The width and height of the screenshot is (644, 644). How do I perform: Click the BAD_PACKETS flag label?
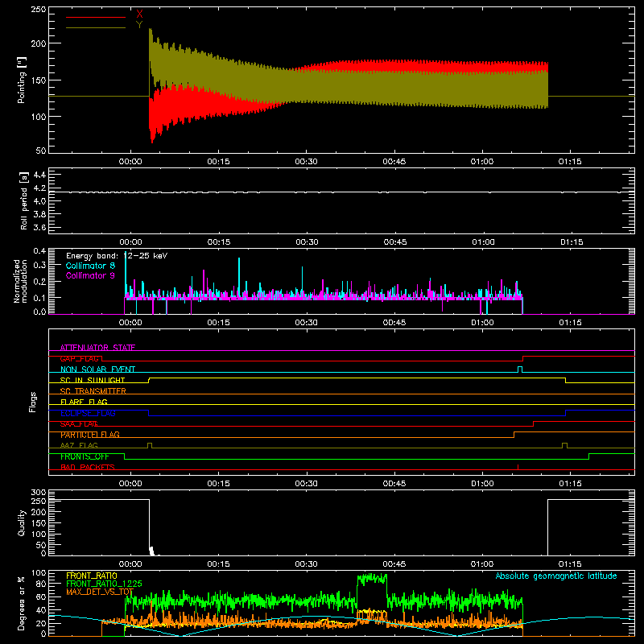pyautogui.click(x=88, y=467)
